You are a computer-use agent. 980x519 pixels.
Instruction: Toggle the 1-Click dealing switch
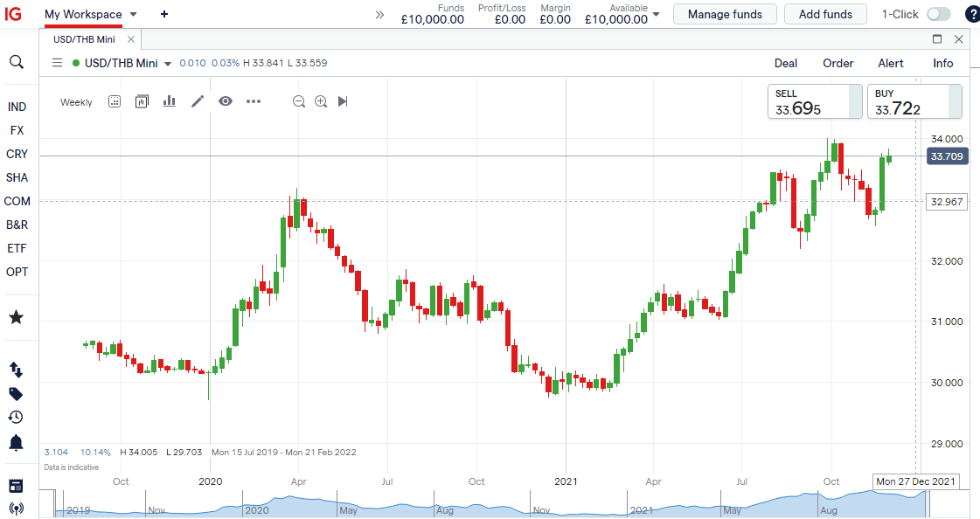tap(938, 14)
